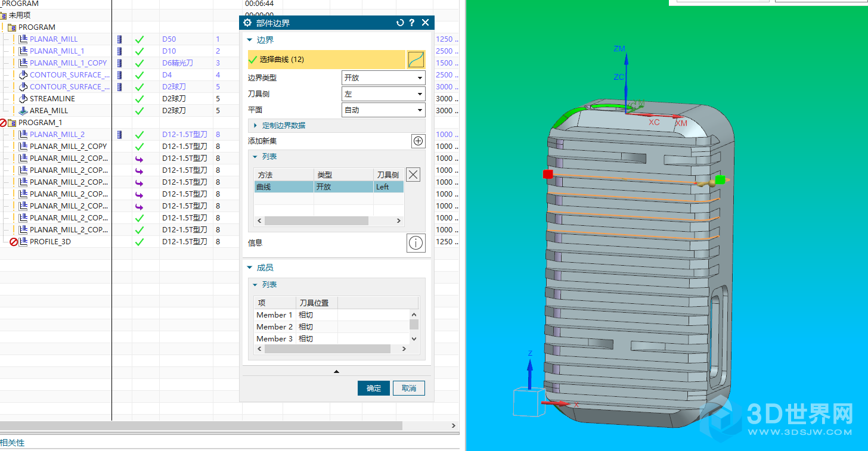Click the 未用项 folder icon
The height and width of the screenshot is (451, 868).
click(4, 15)
